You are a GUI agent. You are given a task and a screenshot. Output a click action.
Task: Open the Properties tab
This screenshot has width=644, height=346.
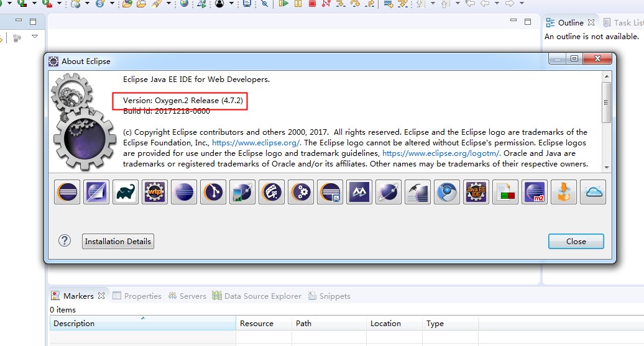[x=137, y=296]
